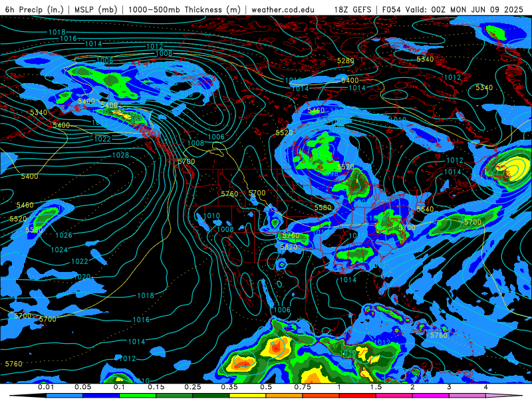
Task: Select the dark blue 0.05–0.1 legend swatch
Action: point(101,396)
